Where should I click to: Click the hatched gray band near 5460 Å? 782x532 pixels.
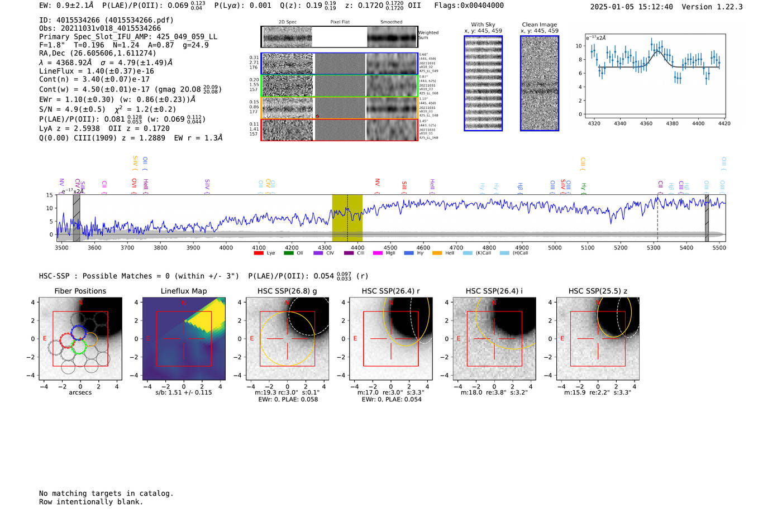pos(707,218)
